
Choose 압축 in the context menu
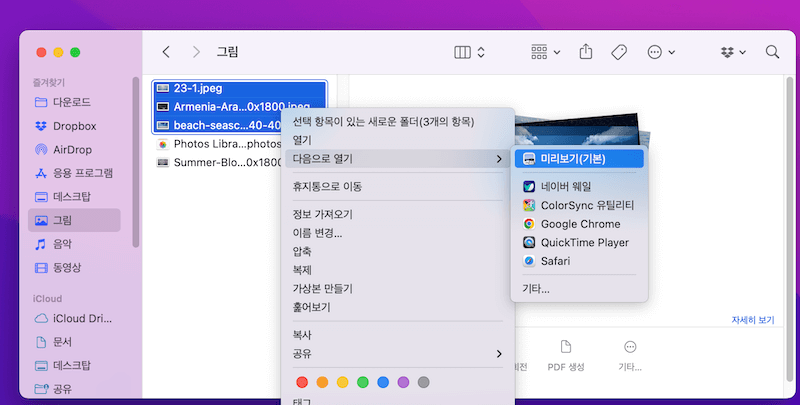397,251
